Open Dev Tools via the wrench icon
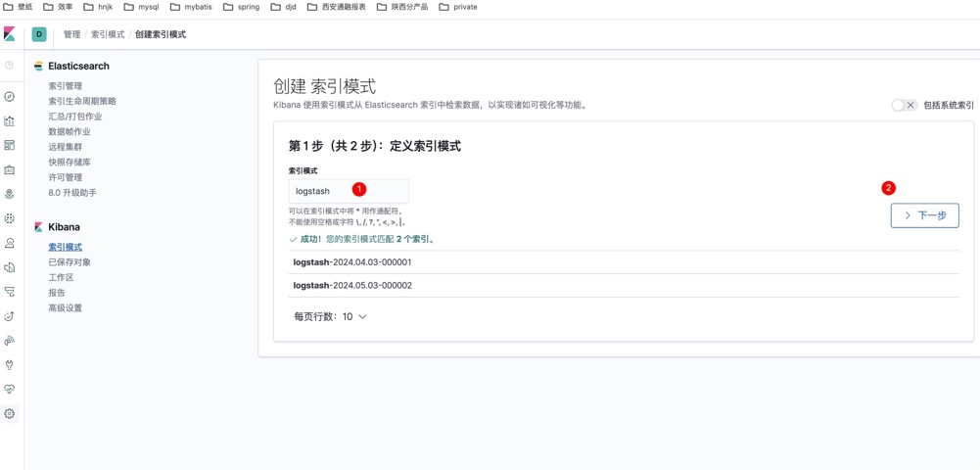Image resolution: width=980 pixels, height=470 pixels. 10,365
